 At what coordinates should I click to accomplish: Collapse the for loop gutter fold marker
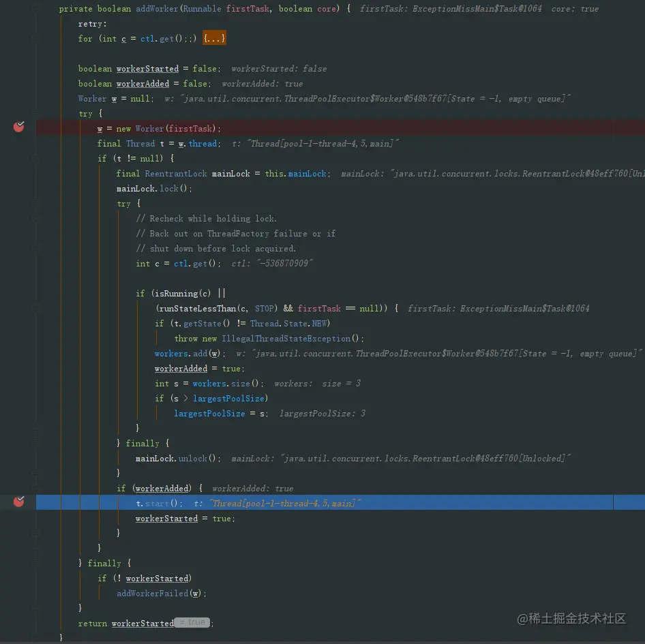[x=35, y=38]
